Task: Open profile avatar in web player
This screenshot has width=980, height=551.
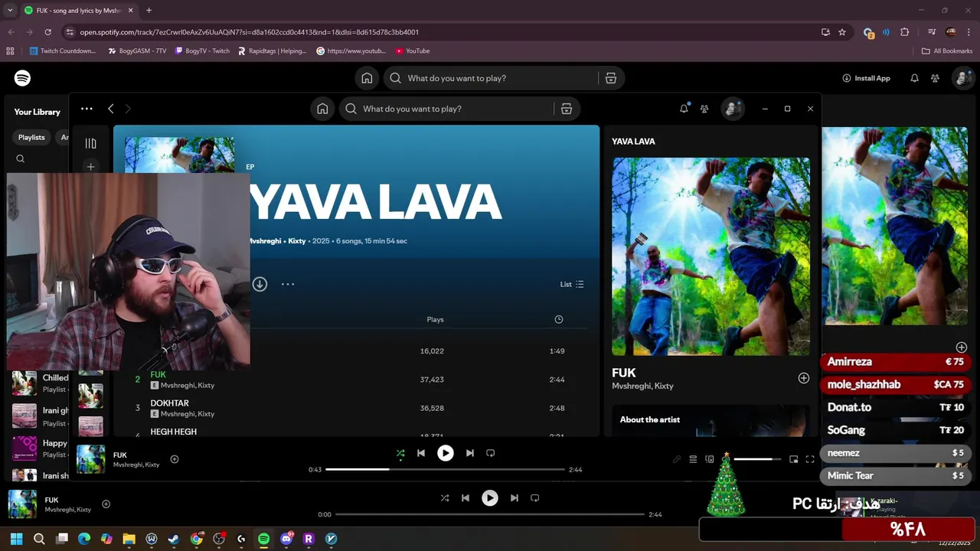Action: tap(962, 78)
